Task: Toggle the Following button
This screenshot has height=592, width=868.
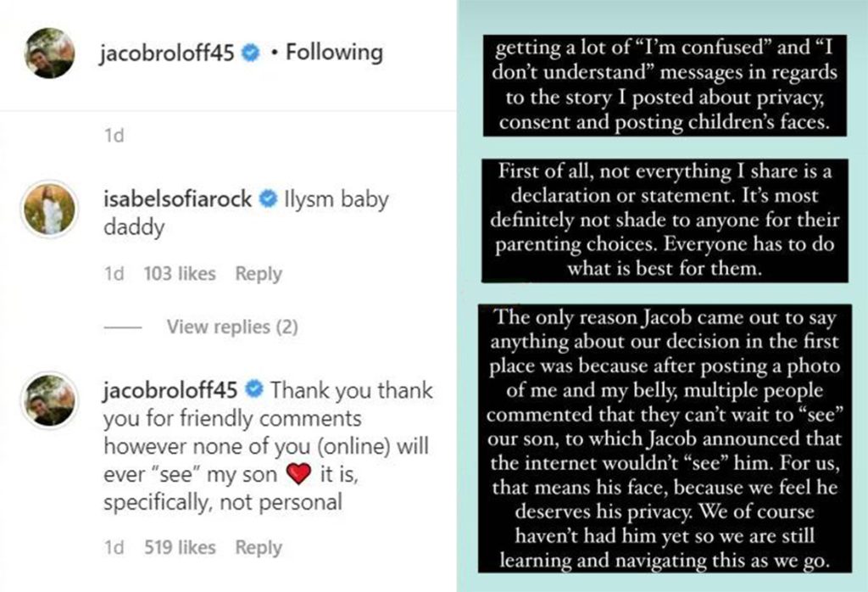Action: click(x=333, y=53)
